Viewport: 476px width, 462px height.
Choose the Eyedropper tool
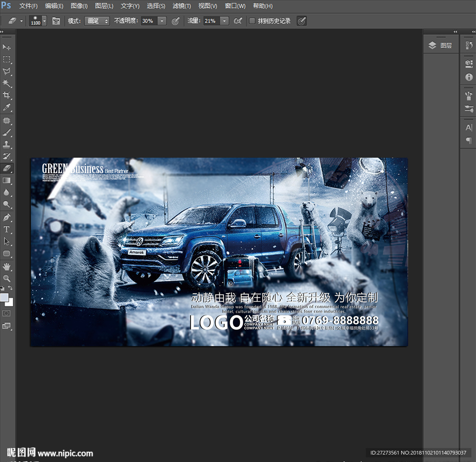click(7, 107)
